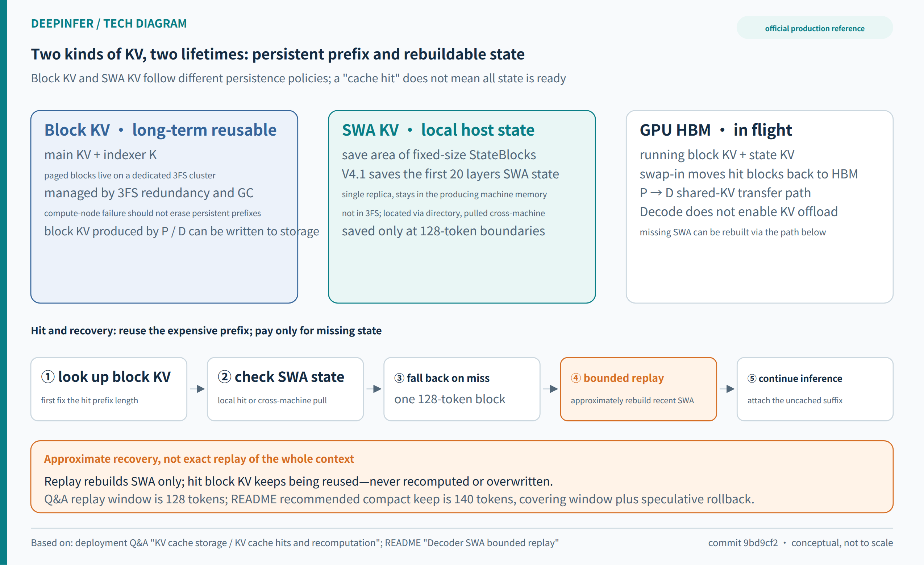Click 'block KV produced by P / D' line
Screen dimensions: 924x565
click(182, 231)
